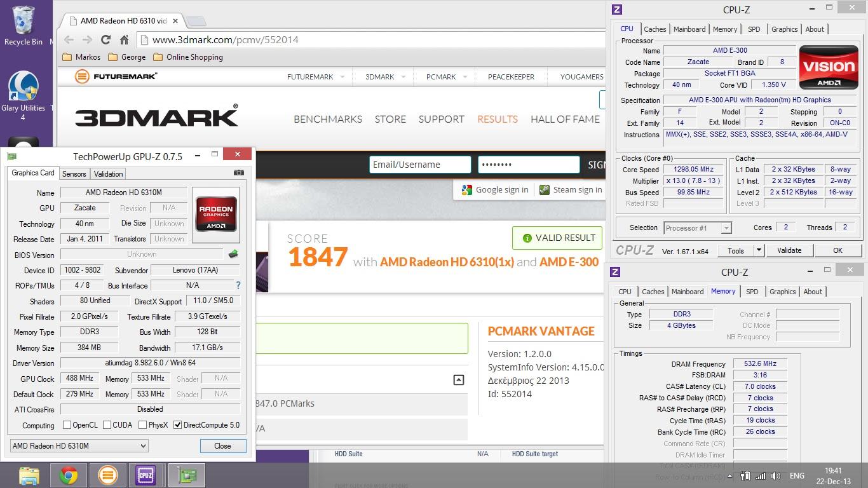Toggle CUDA checkbox in GPU-Z
Screen dimensions: 868x488
point(107,425)
